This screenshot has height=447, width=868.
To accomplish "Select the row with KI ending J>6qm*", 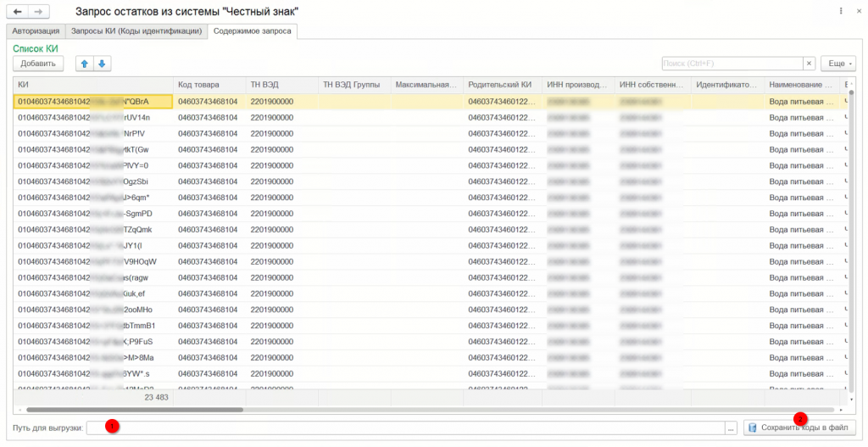I will pos(430,198).
